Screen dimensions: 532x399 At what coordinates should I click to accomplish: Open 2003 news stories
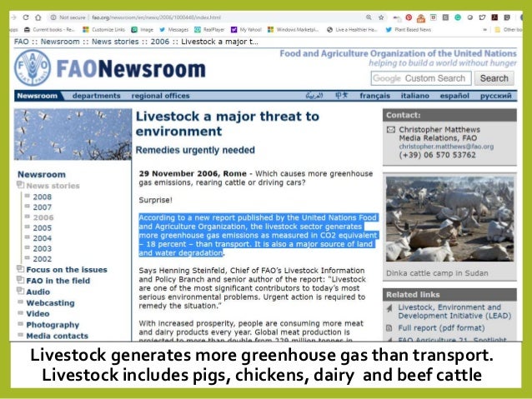(43, 248)
